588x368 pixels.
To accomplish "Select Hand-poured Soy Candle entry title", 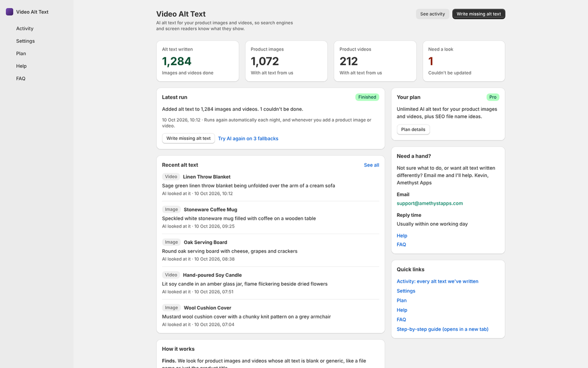I will 212,275.
